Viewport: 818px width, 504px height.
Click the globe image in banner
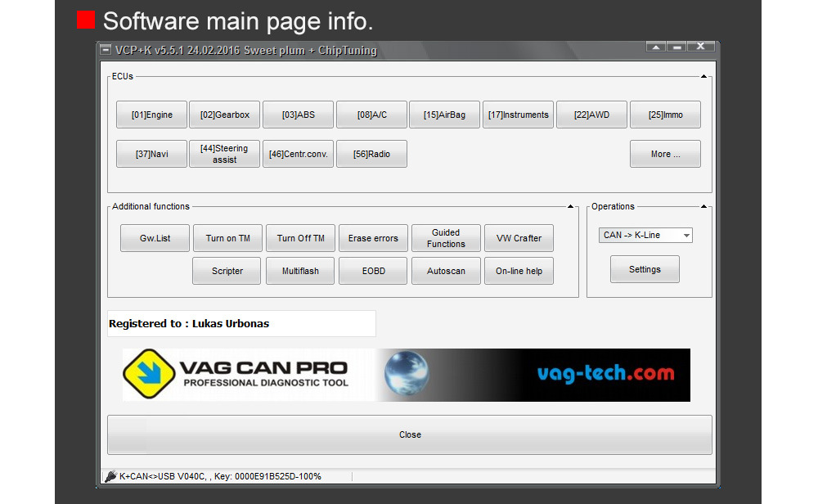407,373
